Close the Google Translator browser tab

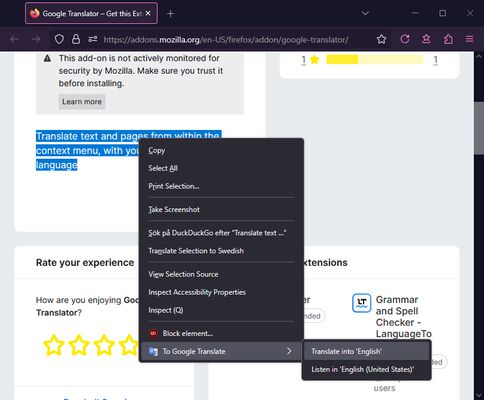click(148, 13)
